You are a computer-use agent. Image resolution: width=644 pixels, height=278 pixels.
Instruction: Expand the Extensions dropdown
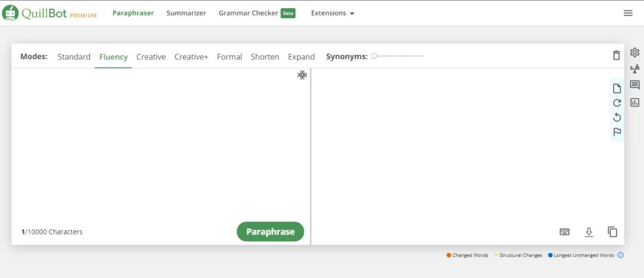pos(332,13)
